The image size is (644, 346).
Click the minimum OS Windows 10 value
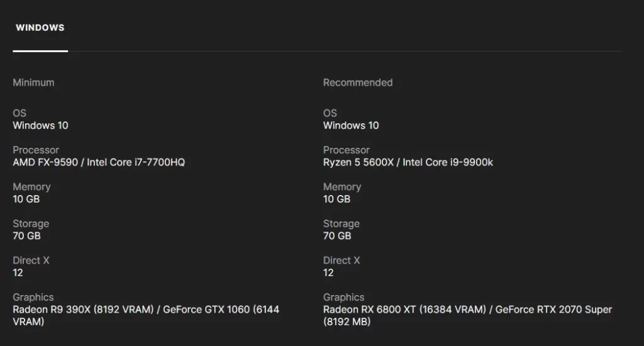[40, 125]
